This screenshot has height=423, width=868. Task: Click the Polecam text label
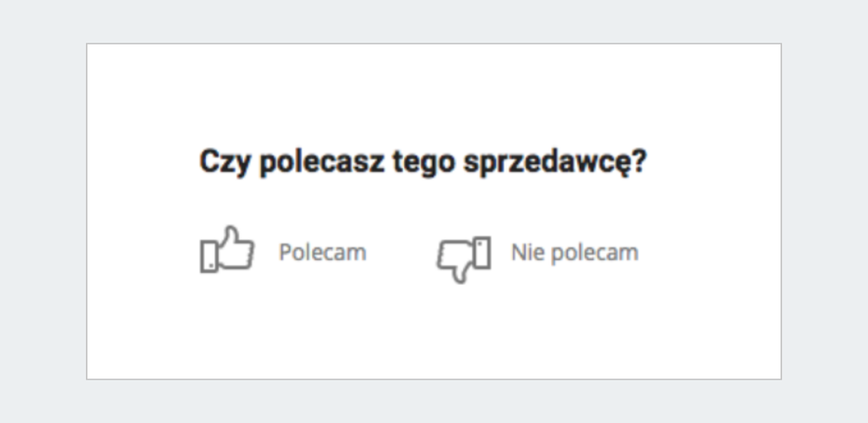[x=322, y=253]
